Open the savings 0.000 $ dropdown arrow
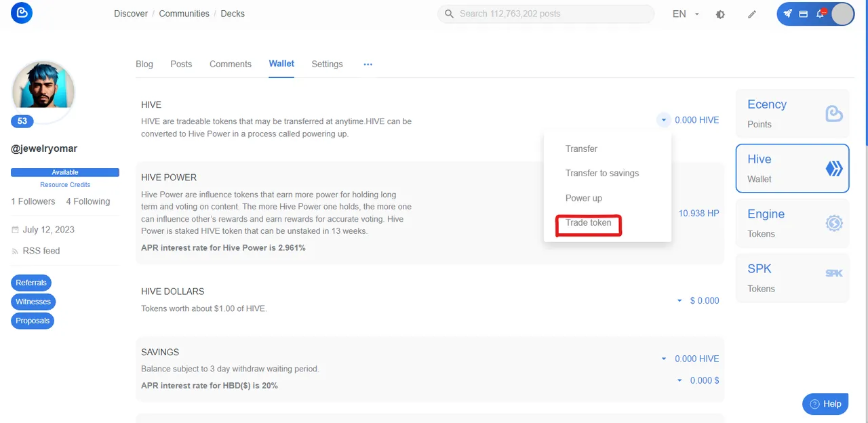Viewport: 868px width, 423px height. [x=679, y=381]
